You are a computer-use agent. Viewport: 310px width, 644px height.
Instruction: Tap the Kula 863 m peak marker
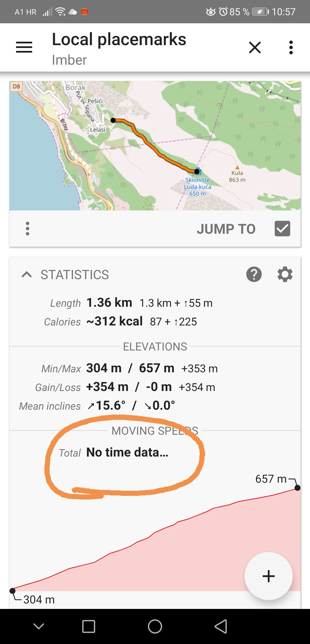point(237,167)
